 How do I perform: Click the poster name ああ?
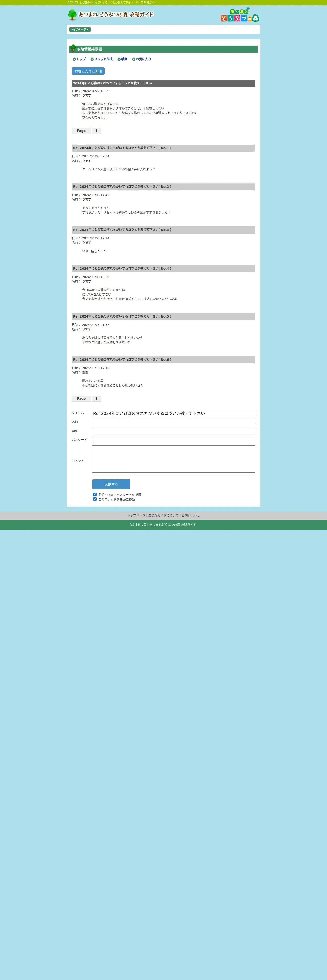coord(85,373)
